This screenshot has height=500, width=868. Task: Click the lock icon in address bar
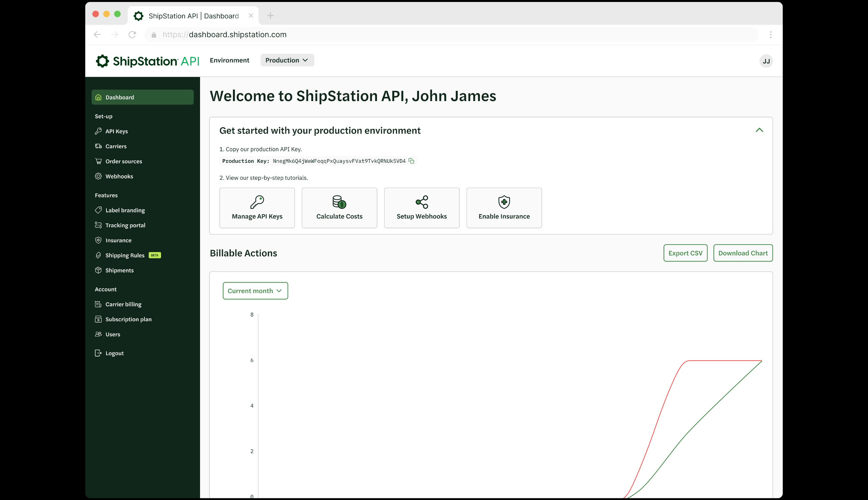click(154, 35)
